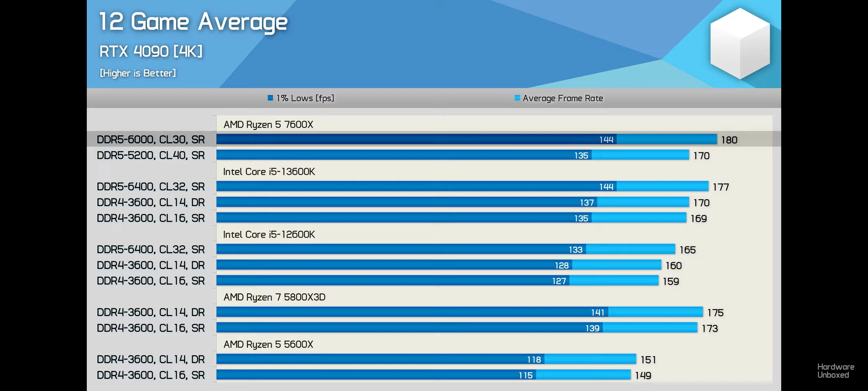Click the Hardware Unboxed watermark
This screenshot has height=391, width=868.
835,371
